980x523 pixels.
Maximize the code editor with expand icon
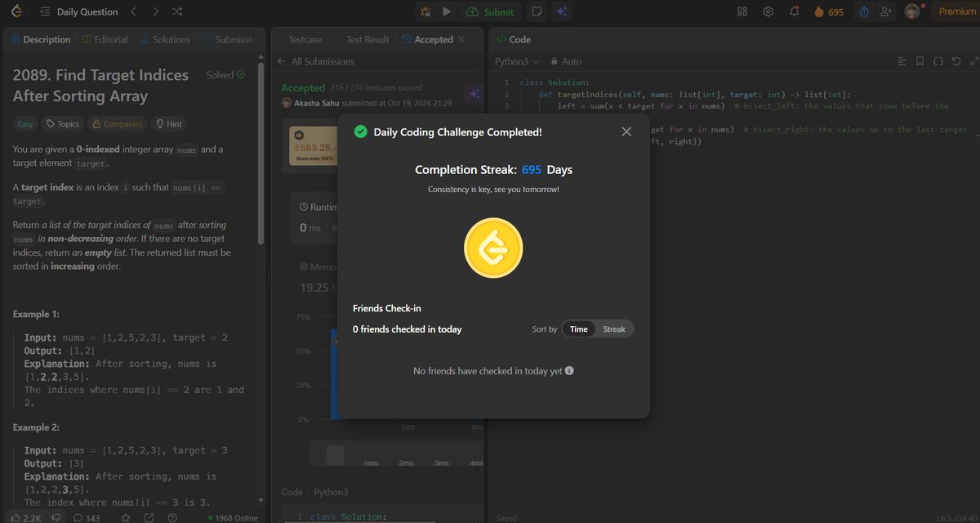click(973, 61)
